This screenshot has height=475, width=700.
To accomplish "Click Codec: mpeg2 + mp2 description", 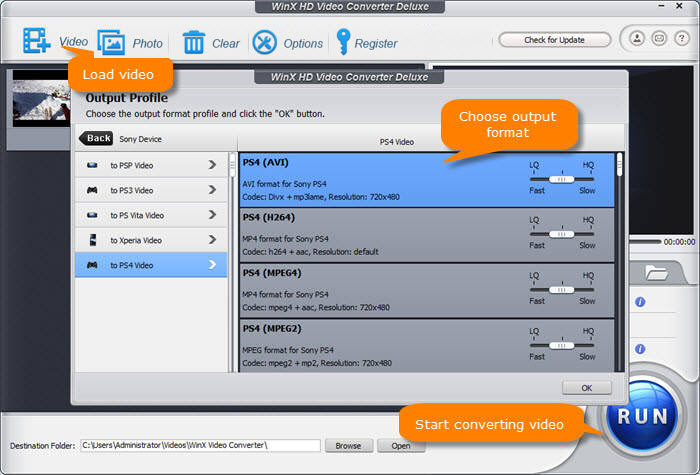I will click(317, 363).
